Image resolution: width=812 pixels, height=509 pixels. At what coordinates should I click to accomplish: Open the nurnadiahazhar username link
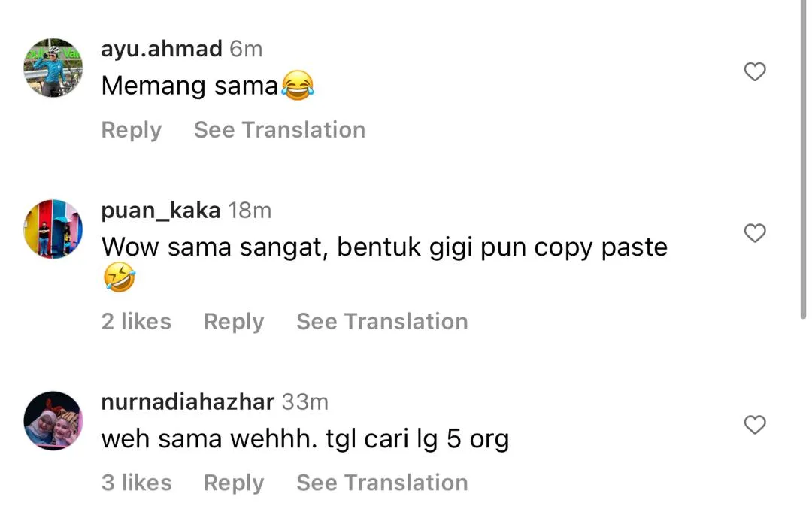click(x=187, y=402)
